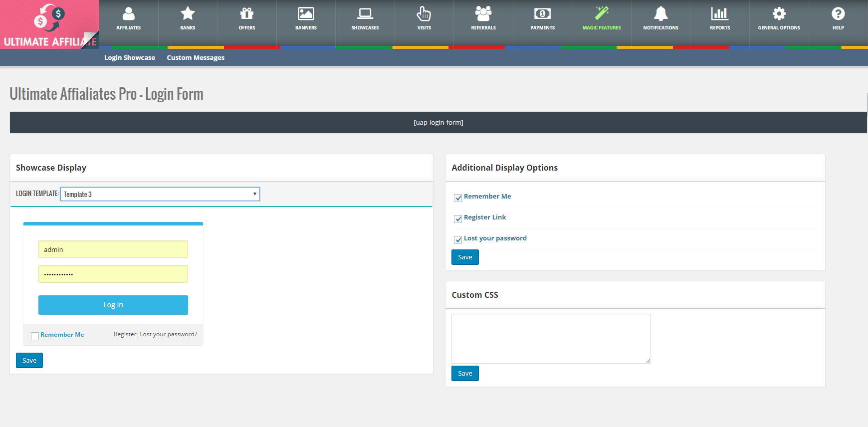The height and width of the screenshot is (427, 868).
Task: Save the Custom CSS
Action: point(465,373)
